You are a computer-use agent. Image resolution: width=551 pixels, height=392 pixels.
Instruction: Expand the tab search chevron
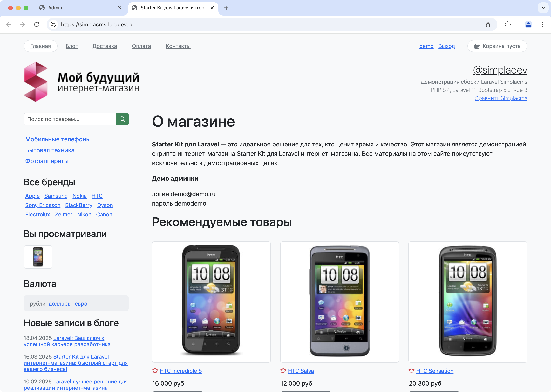[543, 8]
